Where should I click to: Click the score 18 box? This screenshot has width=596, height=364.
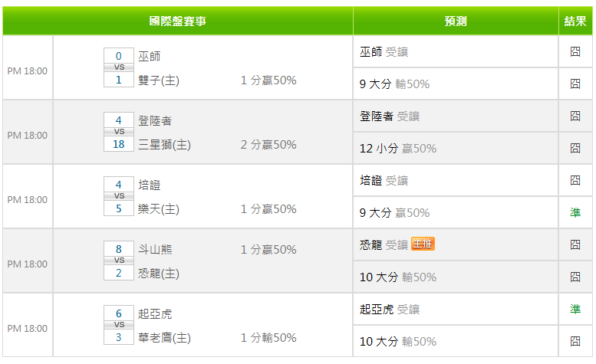(119, 144)
